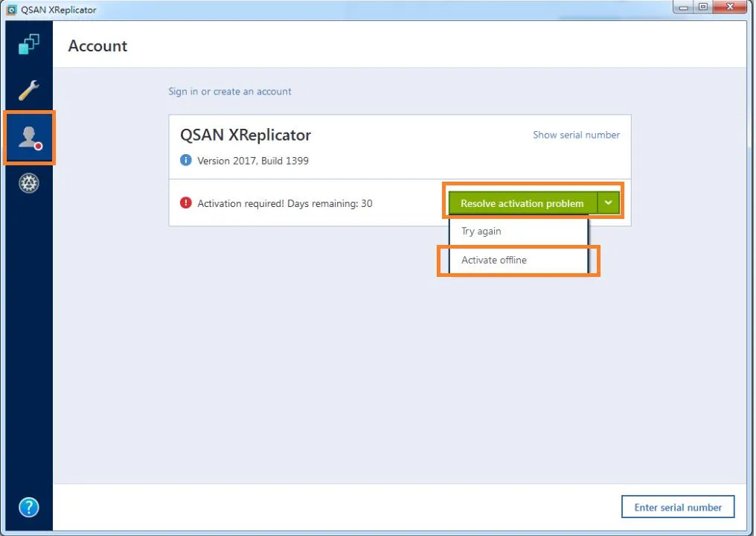Screen dimensions: 756x536
Task: Open Sign in or create an account link
Action: pyautogui.click(x=229, y=91)
